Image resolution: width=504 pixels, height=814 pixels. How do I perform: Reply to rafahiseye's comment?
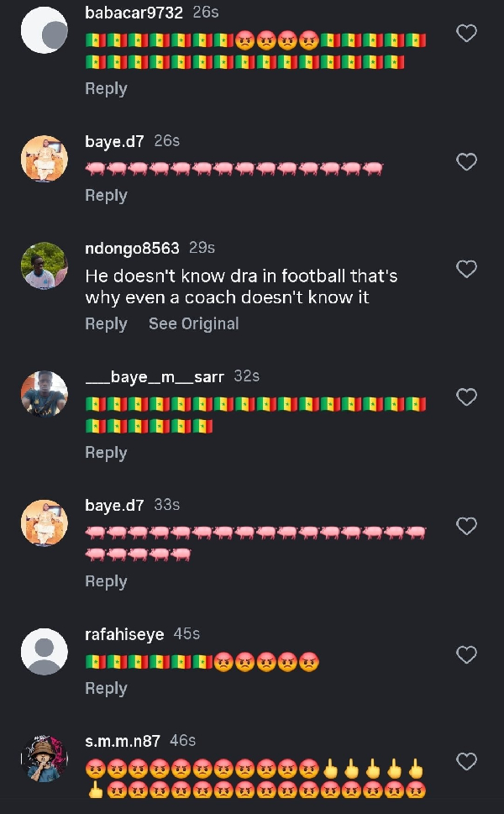pyautogui.click(x=106, y=689)
